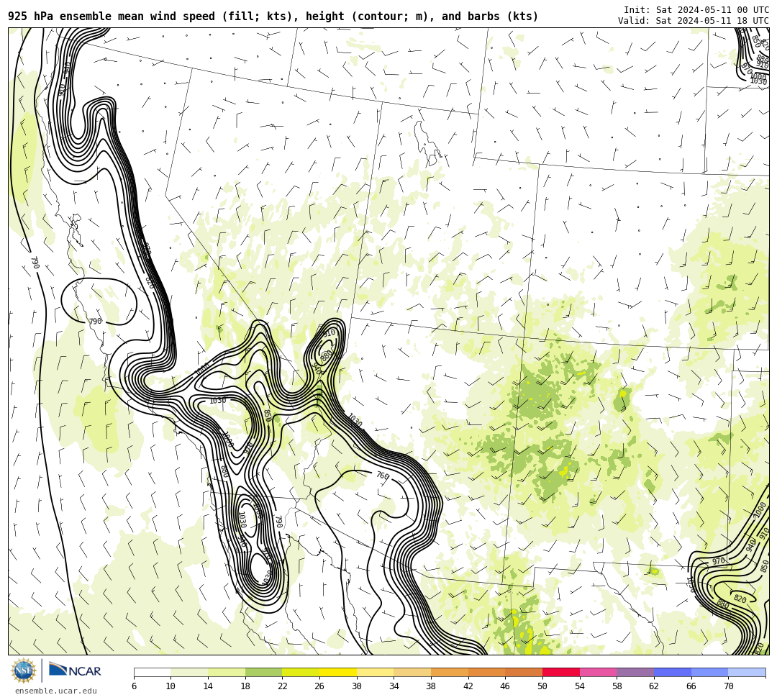Click the colorbar tick label 26
The width and height of the screenshot is (777, 700).
[319, 686]
